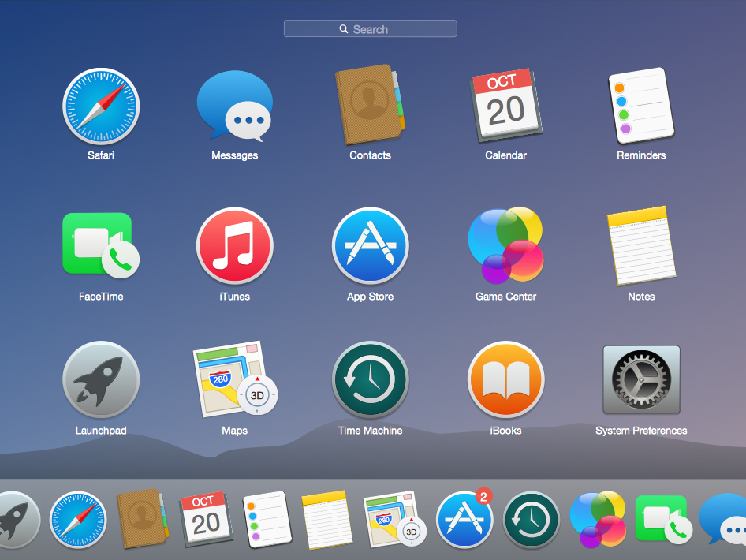
Task: Open Calendar icon in Launchpad grid
Action: (505, 106)
